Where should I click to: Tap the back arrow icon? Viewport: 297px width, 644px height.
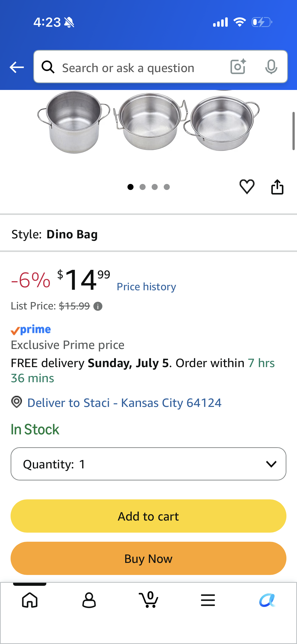17,67
